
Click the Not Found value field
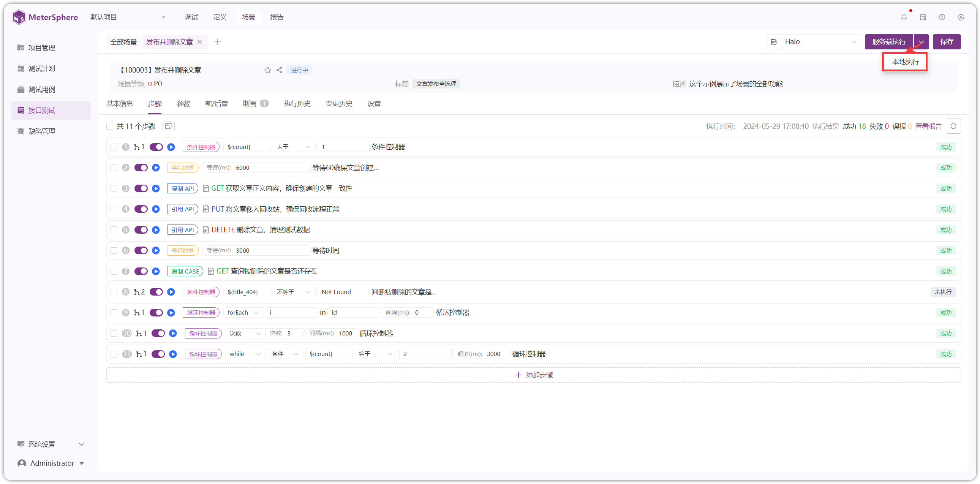tap(343, 292)
